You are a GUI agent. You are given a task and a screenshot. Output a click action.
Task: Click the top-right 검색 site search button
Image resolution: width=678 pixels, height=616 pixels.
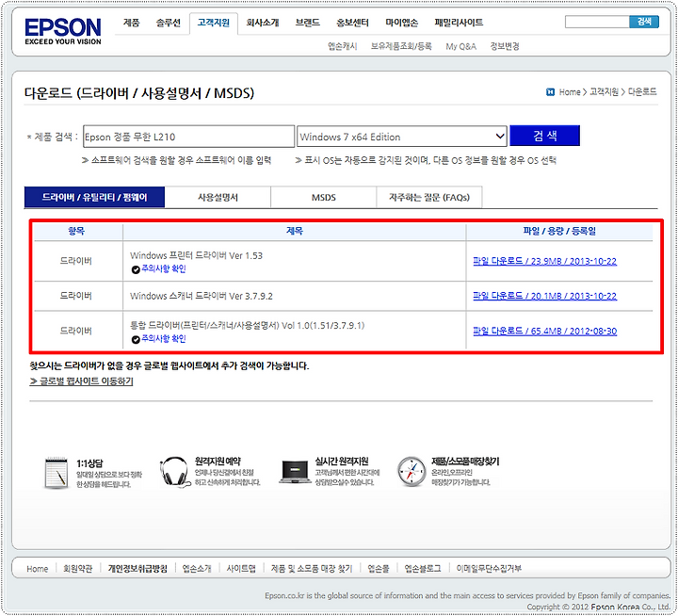(x=644, y=22)
